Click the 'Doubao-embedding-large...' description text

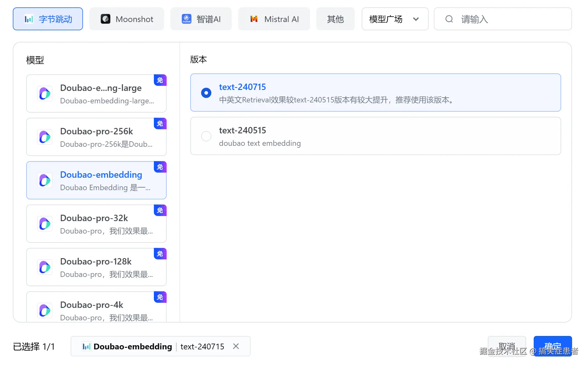point(107,101)
